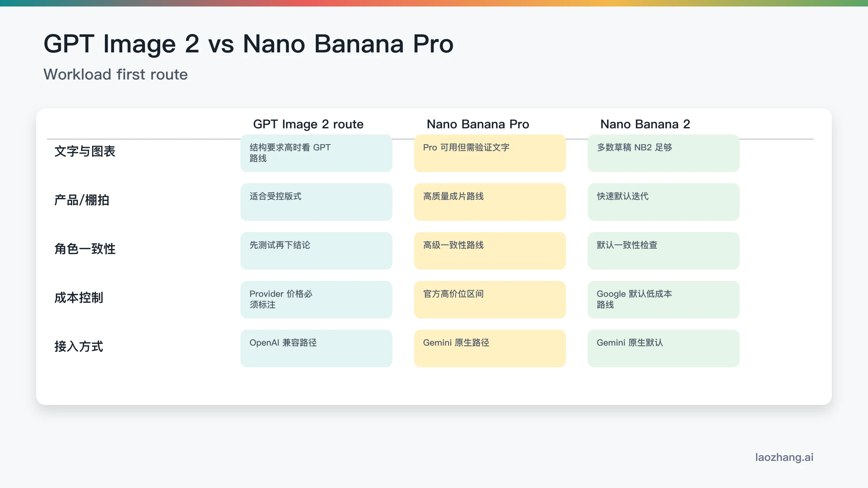Click the "Workload first route" subtitle
The width and height of the screenshot is (868, 488).
tap(116, 74)
